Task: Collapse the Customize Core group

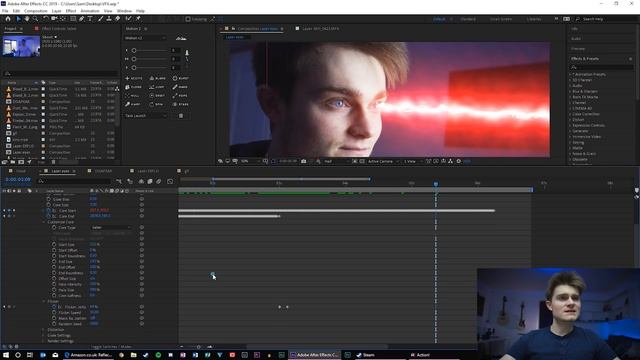Action: coord(44,222)
